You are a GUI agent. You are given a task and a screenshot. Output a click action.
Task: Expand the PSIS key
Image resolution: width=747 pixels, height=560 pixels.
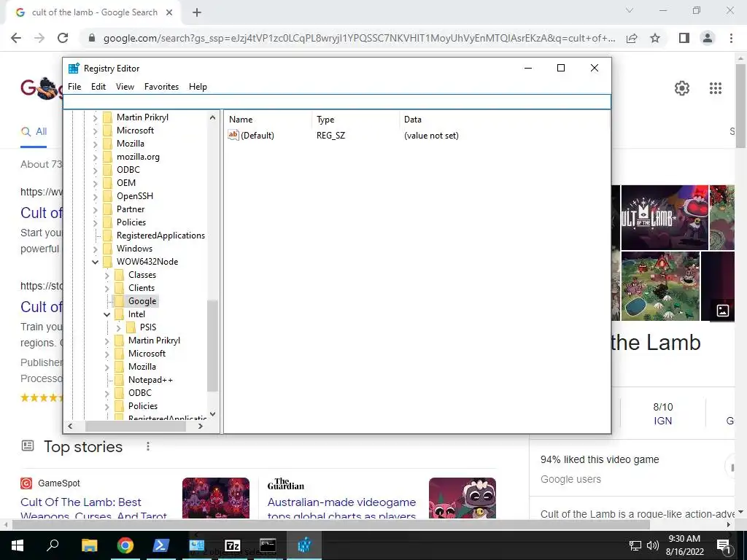point(119,327)
